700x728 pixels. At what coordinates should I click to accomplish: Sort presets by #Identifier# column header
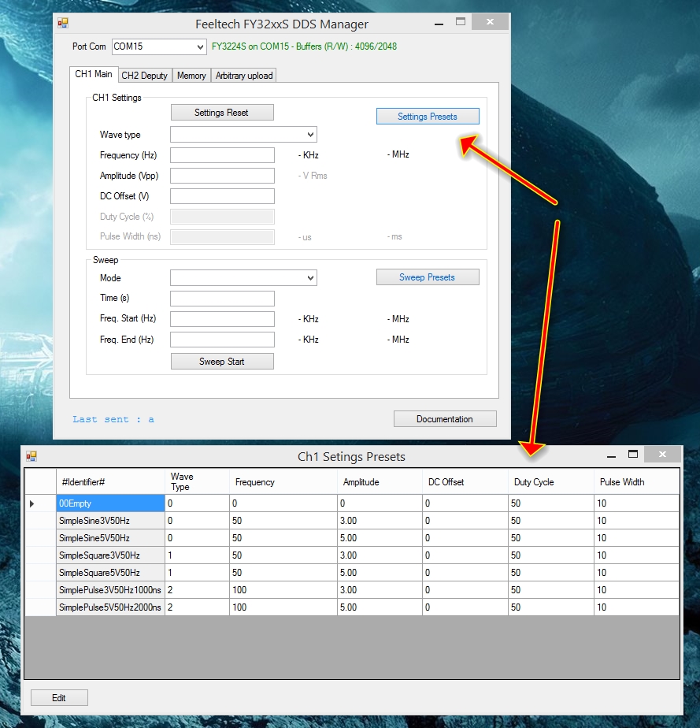pos(110,482)
